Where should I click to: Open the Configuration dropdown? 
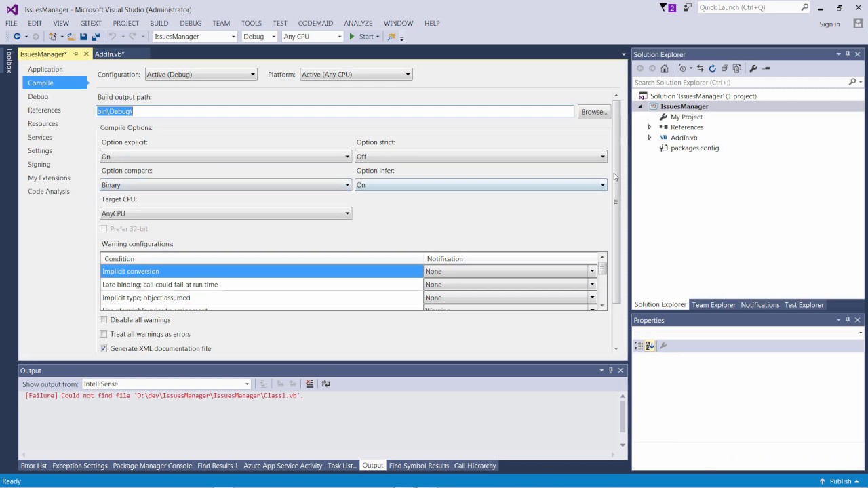(201, 75)
